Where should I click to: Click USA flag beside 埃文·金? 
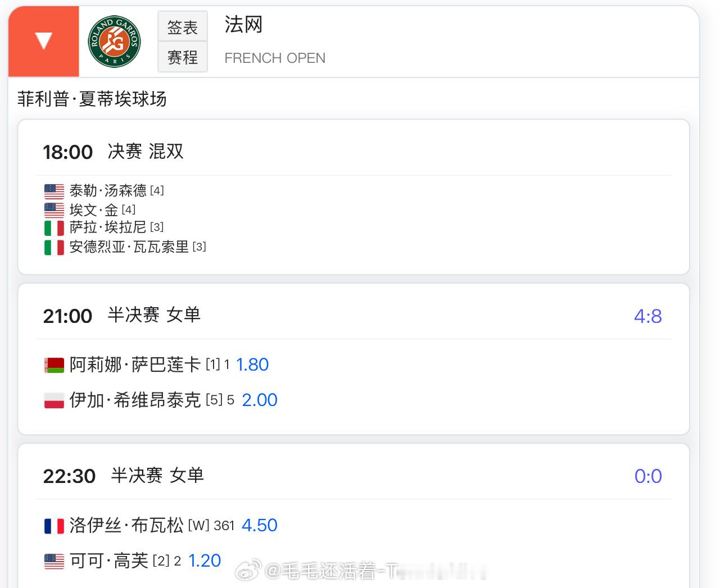click(55, 210)
